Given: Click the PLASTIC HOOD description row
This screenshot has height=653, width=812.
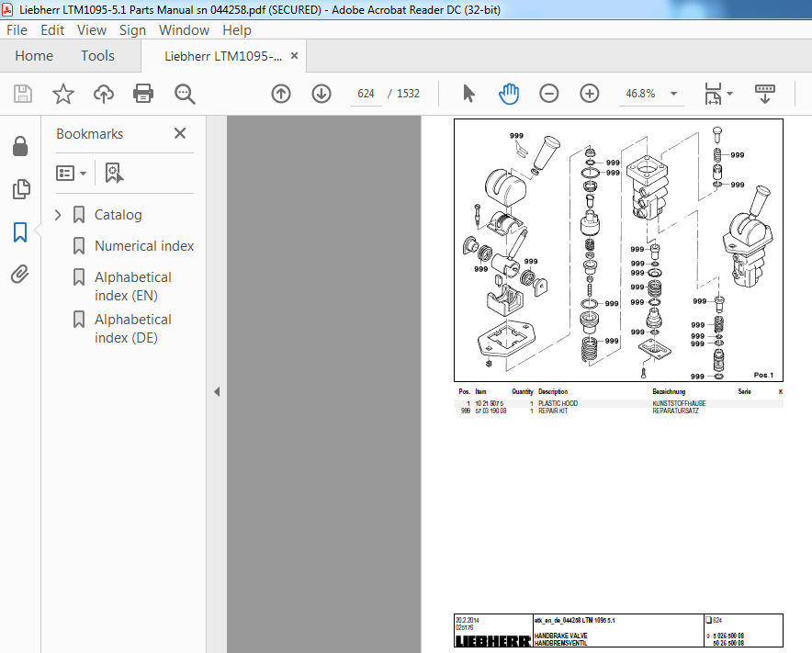Looking at the screenshot, I should coord(618,403).
